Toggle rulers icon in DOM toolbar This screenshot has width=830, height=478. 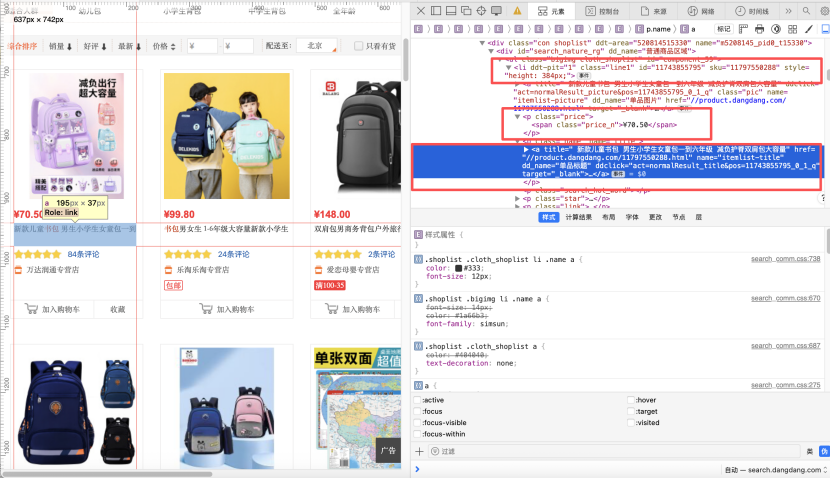(x=743, y=29)
